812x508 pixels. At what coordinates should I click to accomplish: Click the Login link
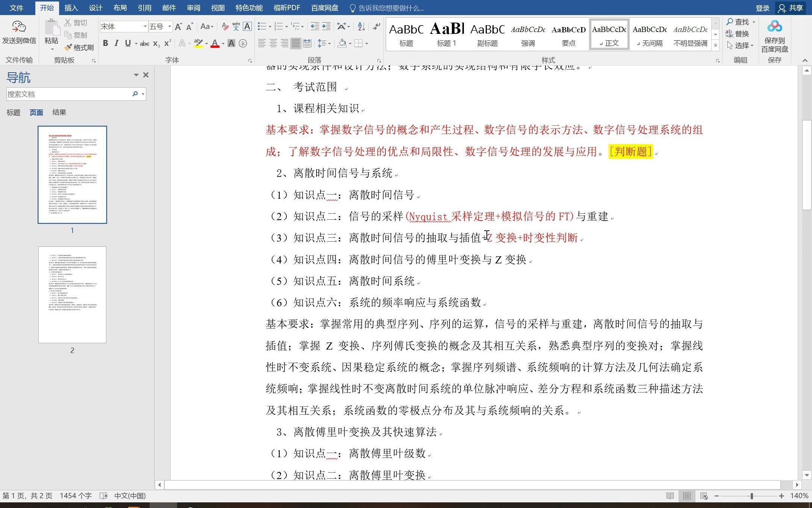(x=762, y=8)
